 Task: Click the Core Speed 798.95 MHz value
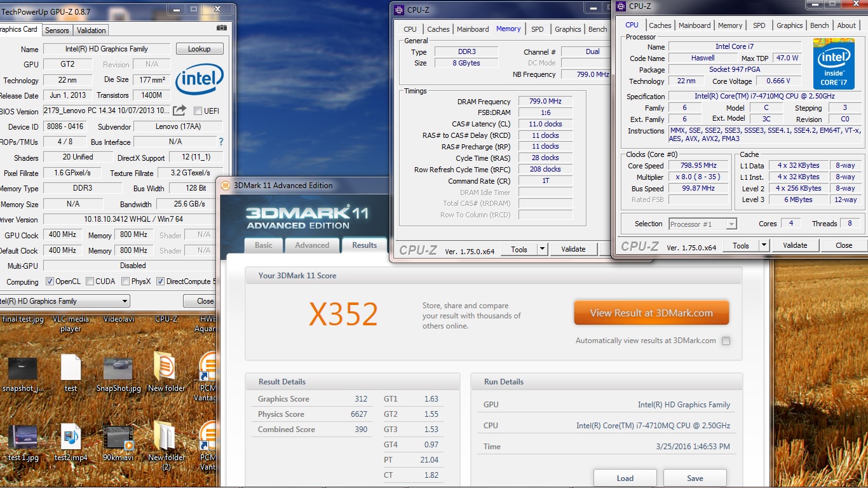click(x=697, y=165)
